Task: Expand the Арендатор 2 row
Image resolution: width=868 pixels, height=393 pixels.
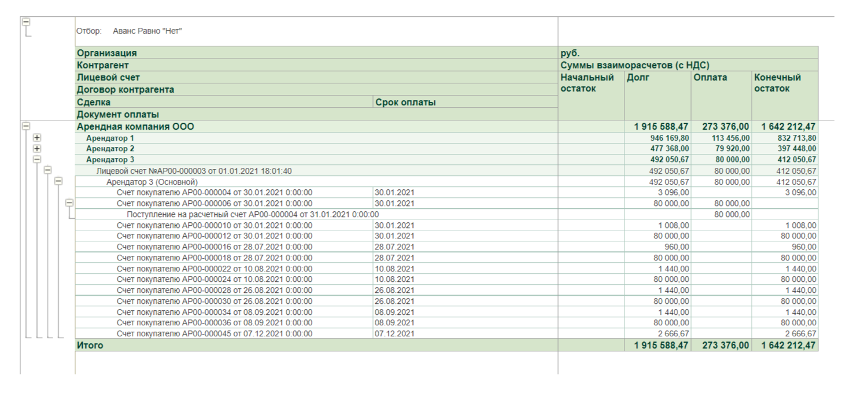Action: 37,148
